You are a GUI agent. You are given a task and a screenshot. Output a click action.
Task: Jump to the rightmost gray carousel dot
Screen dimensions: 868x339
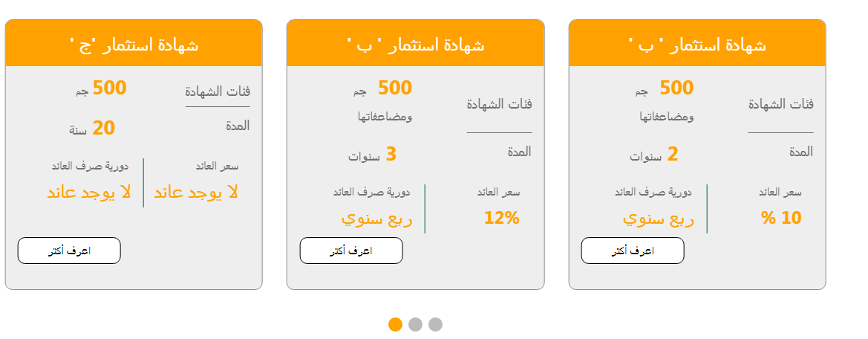click(435, 324)
